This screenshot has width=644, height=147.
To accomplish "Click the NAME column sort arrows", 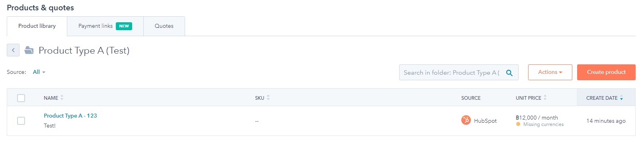I will pos(62,98).
